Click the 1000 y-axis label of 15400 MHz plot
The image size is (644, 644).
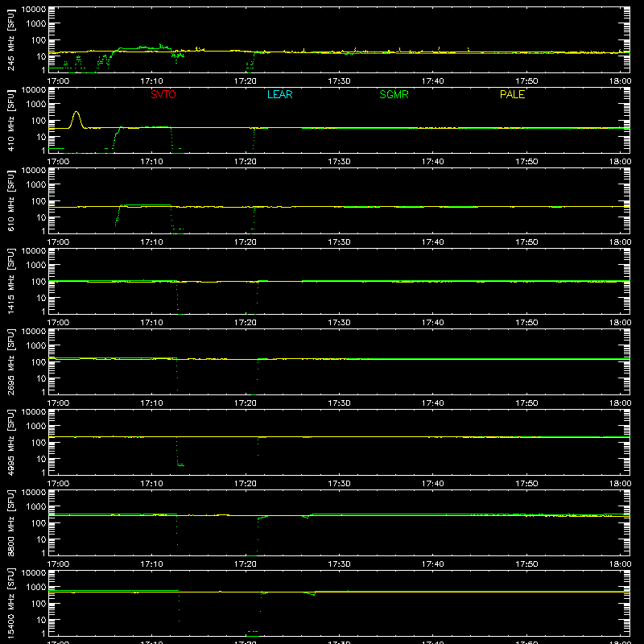[36, 588]
